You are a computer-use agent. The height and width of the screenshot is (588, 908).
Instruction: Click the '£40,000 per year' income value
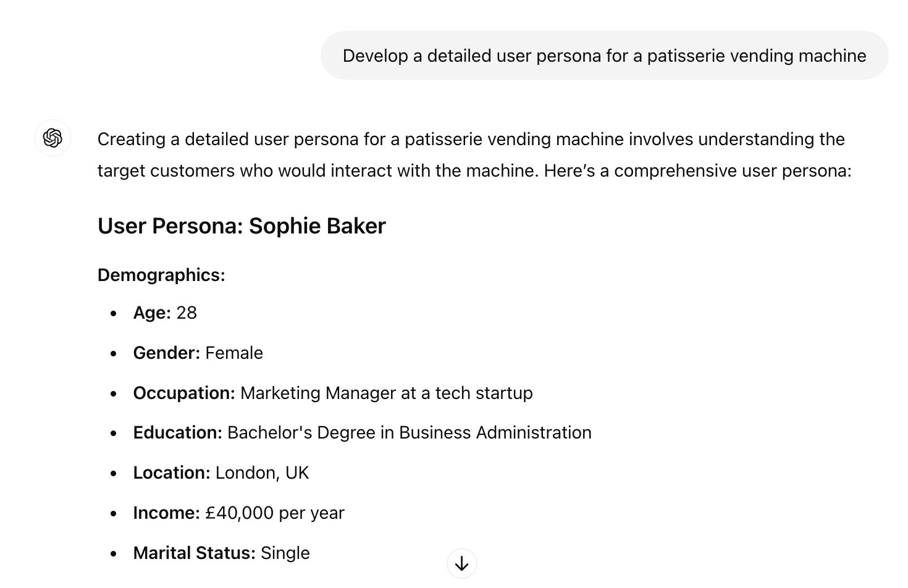(x=275, y=513)
